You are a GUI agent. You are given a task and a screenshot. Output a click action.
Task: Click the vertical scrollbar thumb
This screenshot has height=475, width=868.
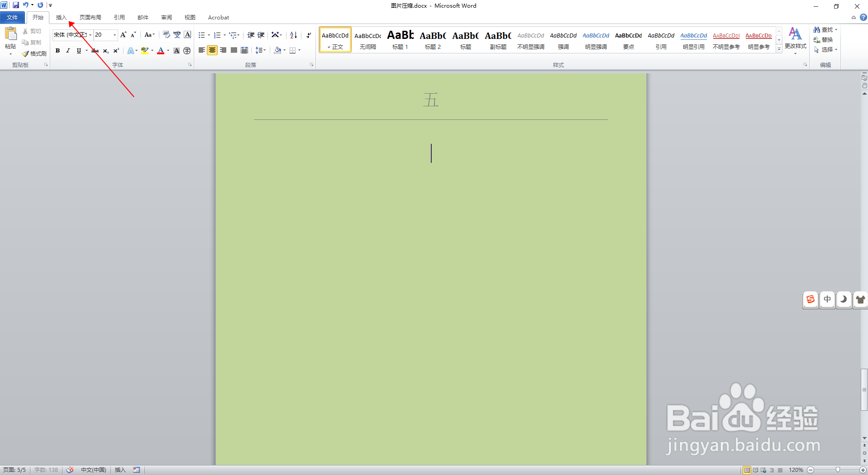click(x=864, y=389)
